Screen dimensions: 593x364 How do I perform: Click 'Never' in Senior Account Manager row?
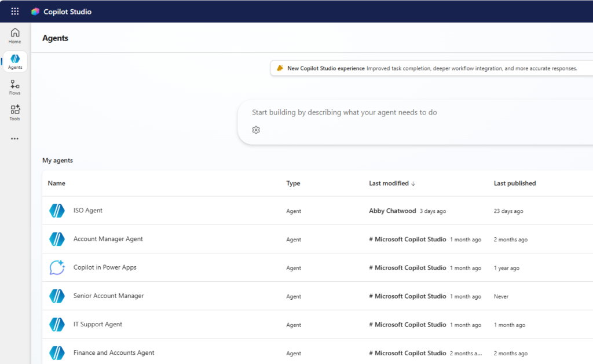501,297
